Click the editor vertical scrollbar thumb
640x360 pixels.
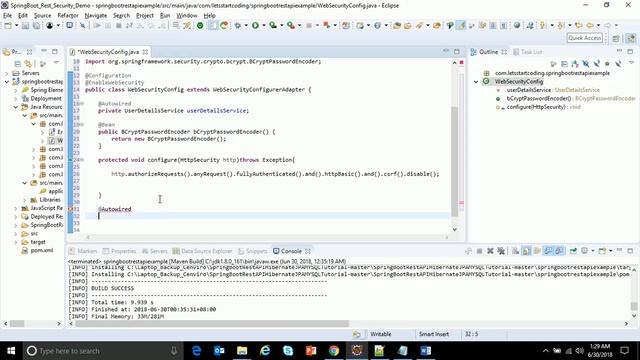click(455, 161)
